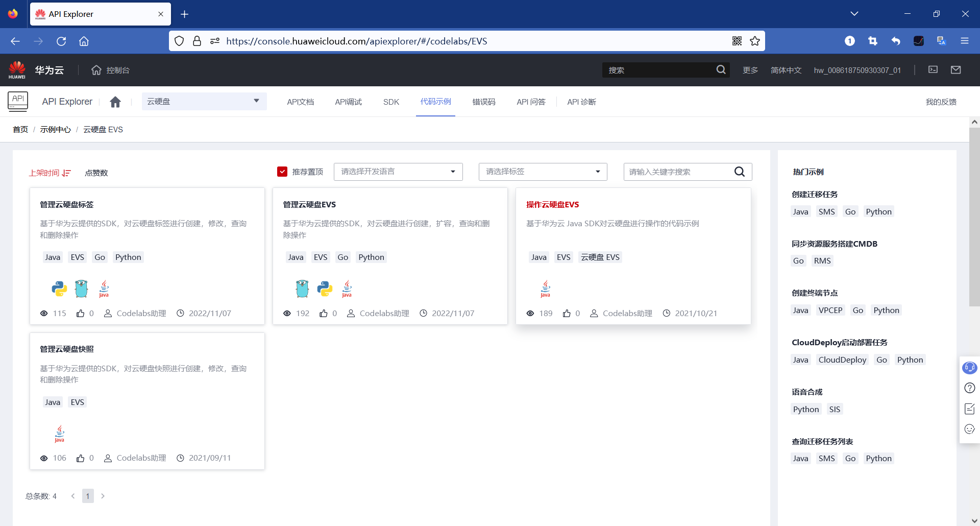This screenshot has height=526, width=980.
Task: Open the browser list all tabs chevron
Action: tap(854, 14)
